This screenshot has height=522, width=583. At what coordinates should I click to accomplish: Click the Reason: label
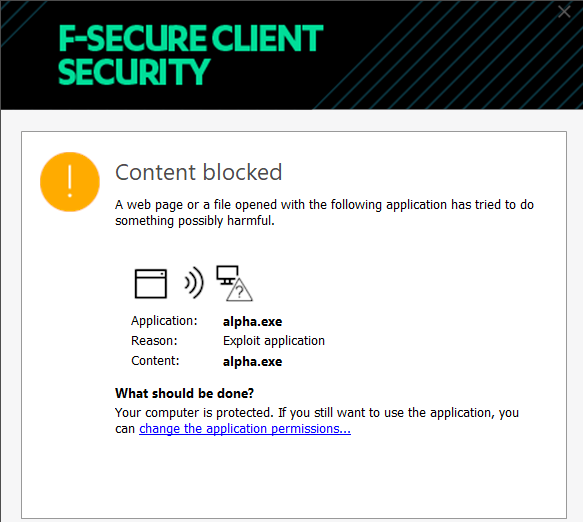pyautogui.click(x=154, y=341)
